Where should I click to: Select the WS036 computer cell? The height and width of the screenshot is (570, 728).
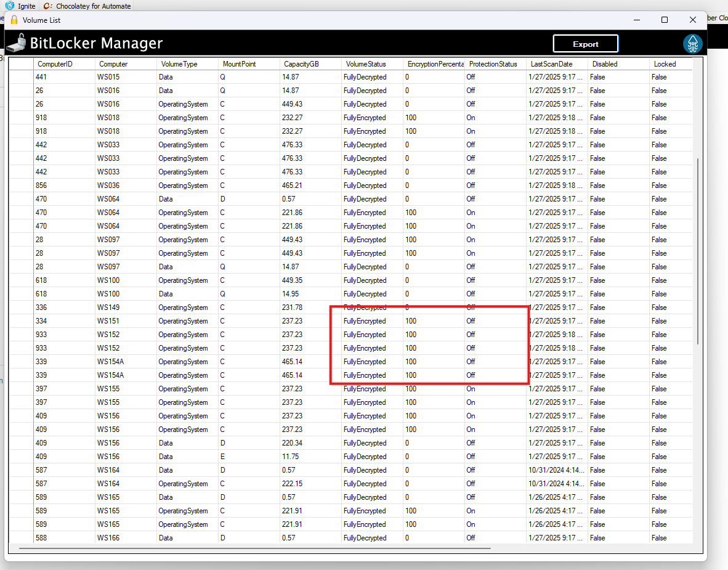(x=108, y=185)
